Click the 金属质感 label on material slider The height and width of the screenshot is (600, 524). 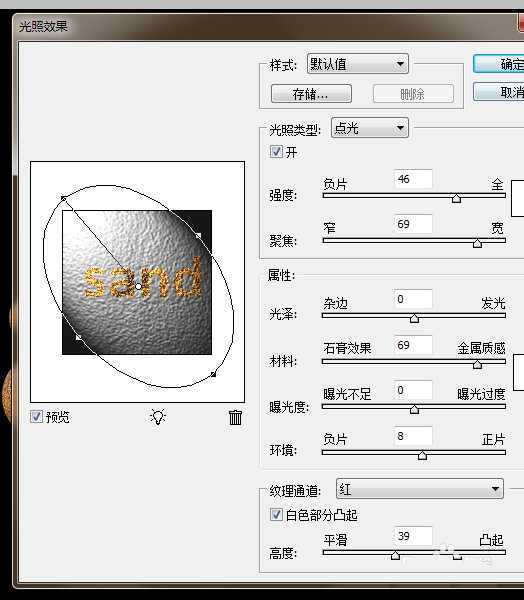481,348
